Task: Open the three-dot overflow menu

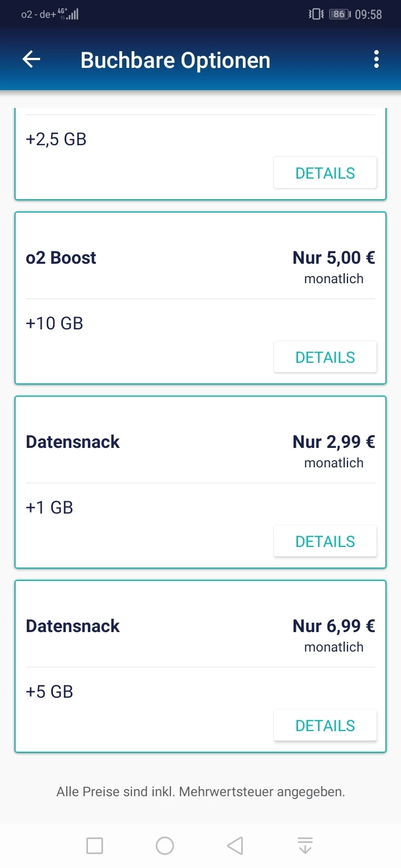Action: coord(376,59)
